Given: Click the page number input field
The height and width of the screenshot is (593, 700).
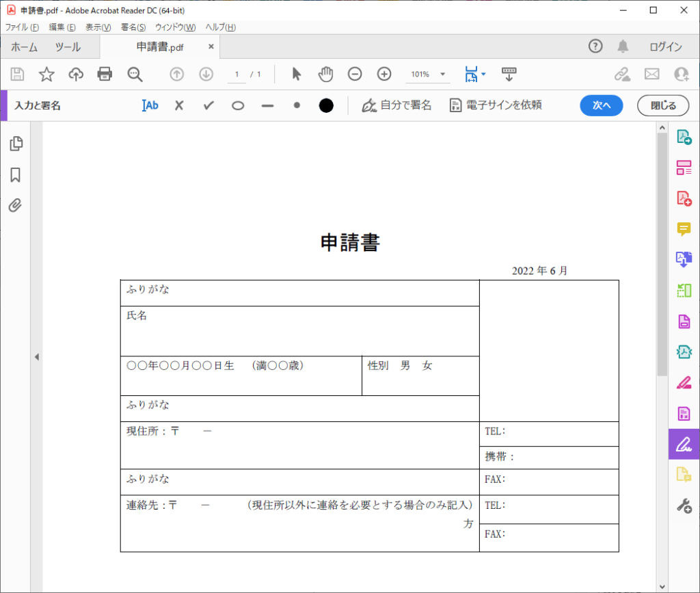Looking at the screenshot, I should [236, 74].
